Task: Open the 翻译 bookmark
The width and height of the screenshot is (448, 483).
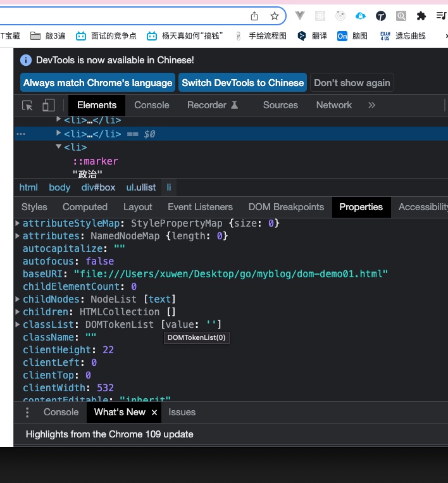Action: click(312, 36)
